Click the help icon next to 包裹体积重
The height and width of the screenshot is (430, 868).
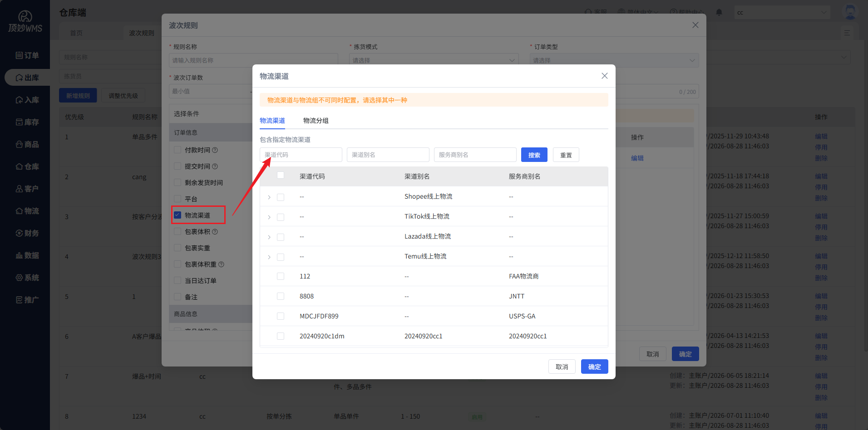(222, 264)
